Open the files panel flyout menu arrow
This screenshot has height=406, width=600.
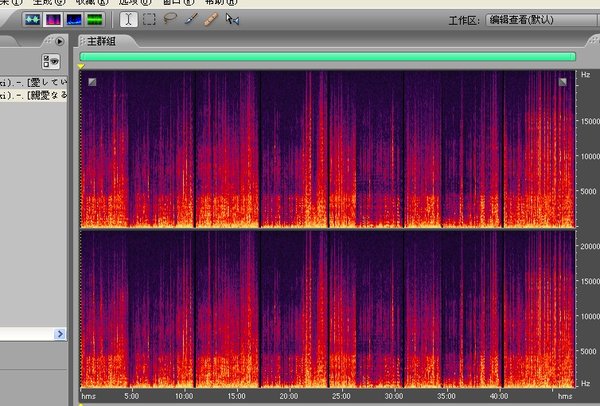coord(60,41)
